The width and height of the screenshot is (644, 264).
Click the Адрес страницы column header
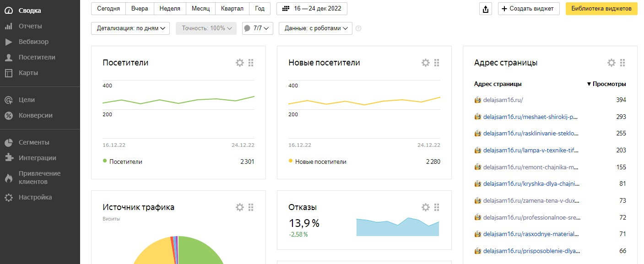pos(498,84)
